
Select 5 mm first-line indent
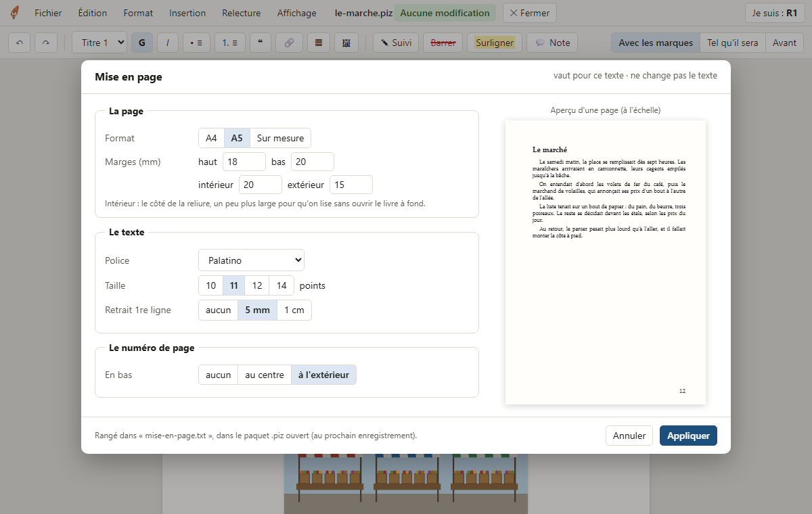(257, 310)
